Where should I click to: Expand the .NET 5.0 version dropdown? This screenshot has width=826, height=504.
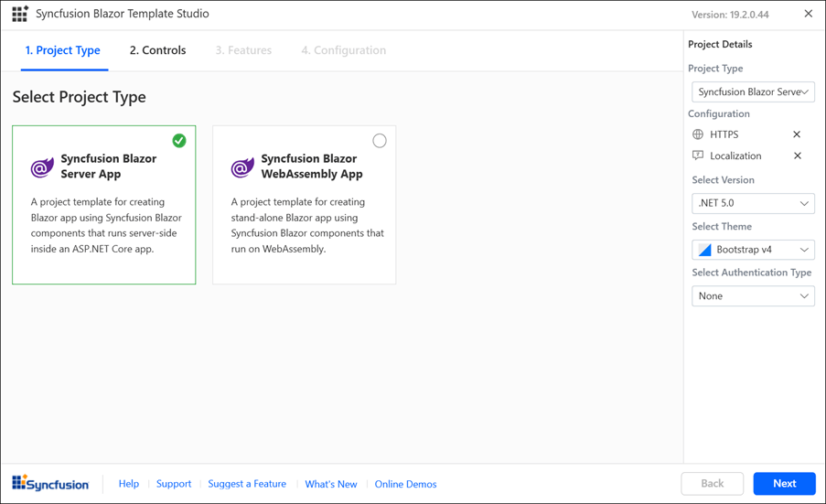click(x=753, y=203)
